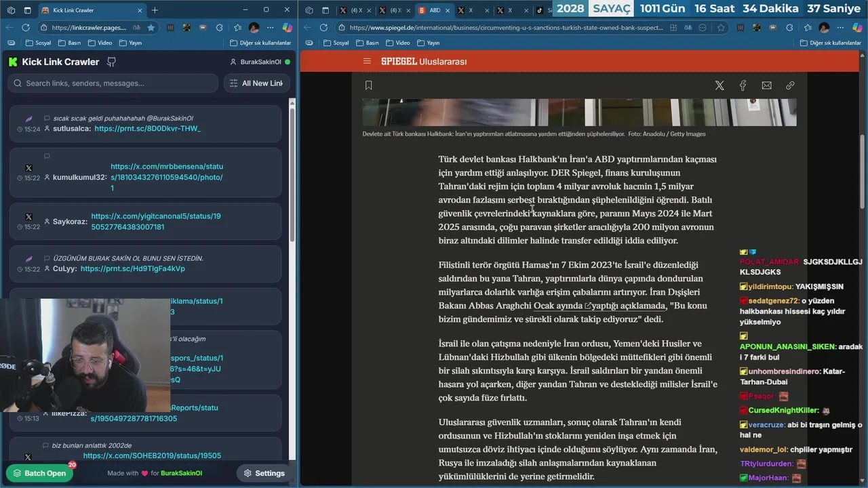This screenshot has width=868, height=488.
Task: Click the green Kick logo icon
Action: (x=13, y=62)
